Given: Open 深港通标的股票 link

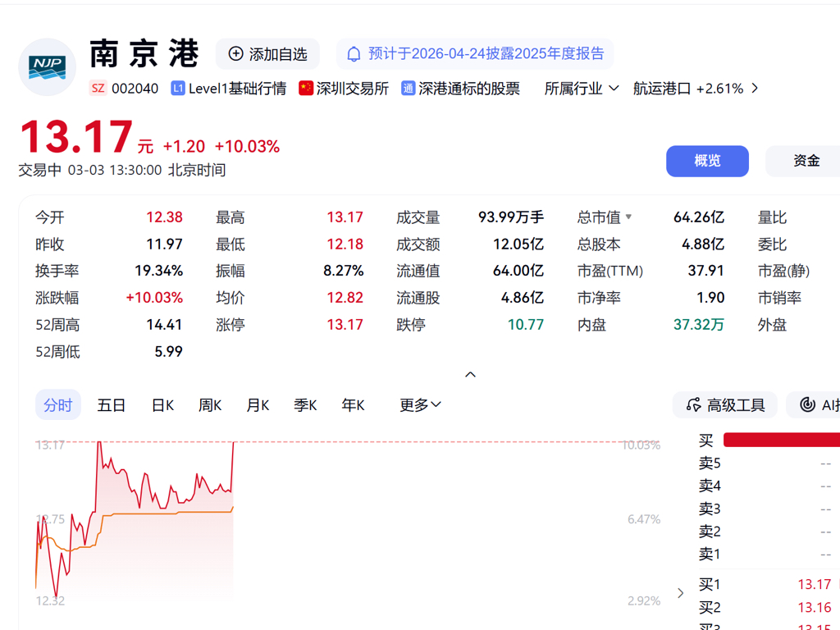Looking at the screenshot, I should coord(469,89).
